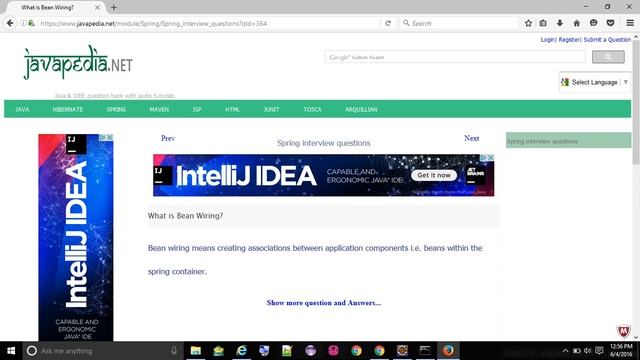Open the first Chrome taskbar icon
640x360 pixels.
point(356,351)
